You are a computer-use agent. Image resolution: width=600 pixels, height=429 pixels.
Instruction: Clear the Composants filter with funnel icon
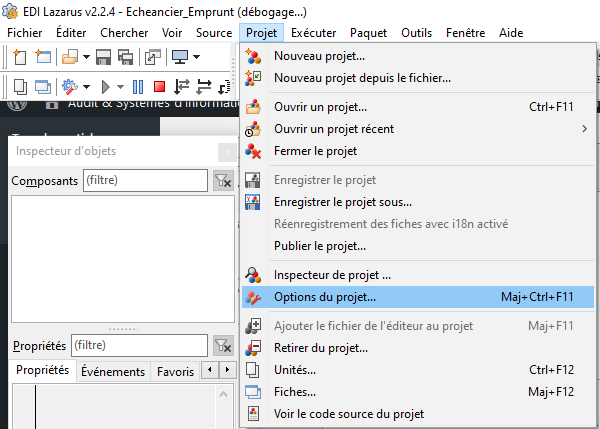[223, 180]
